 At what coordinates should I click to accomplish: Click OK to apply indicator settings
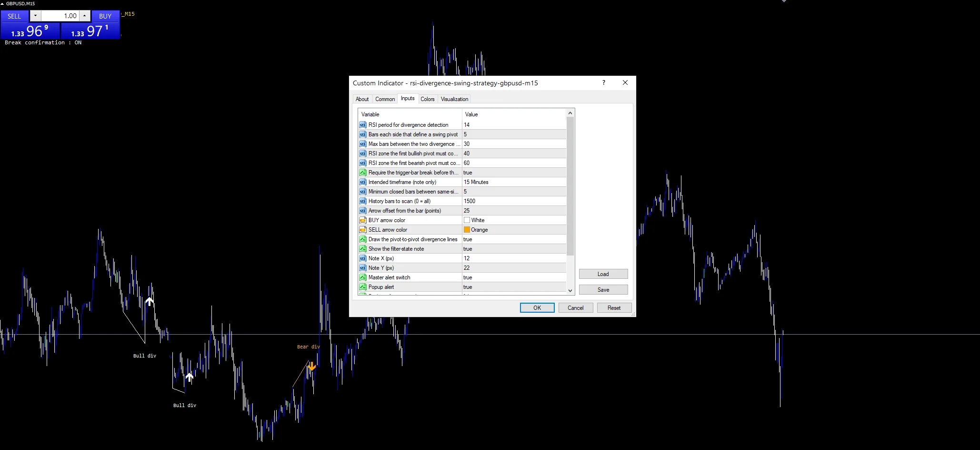[537, 308]
